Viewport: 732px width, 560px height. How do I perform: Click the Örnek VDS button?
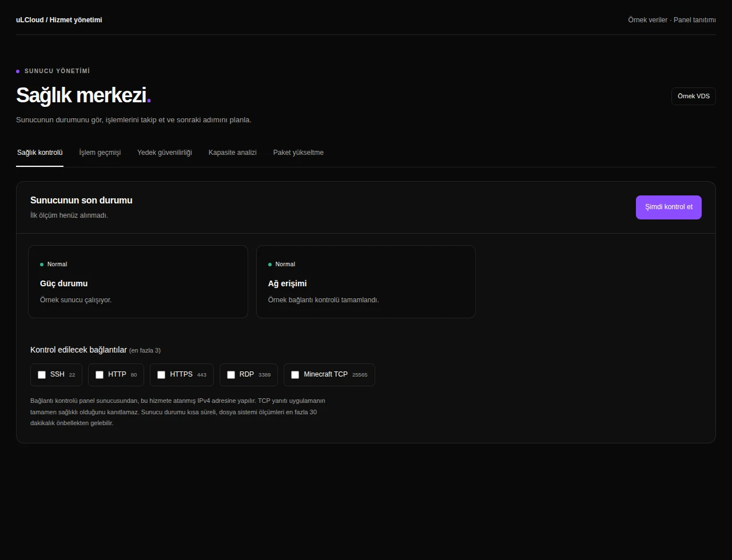[x=694, y=96]
